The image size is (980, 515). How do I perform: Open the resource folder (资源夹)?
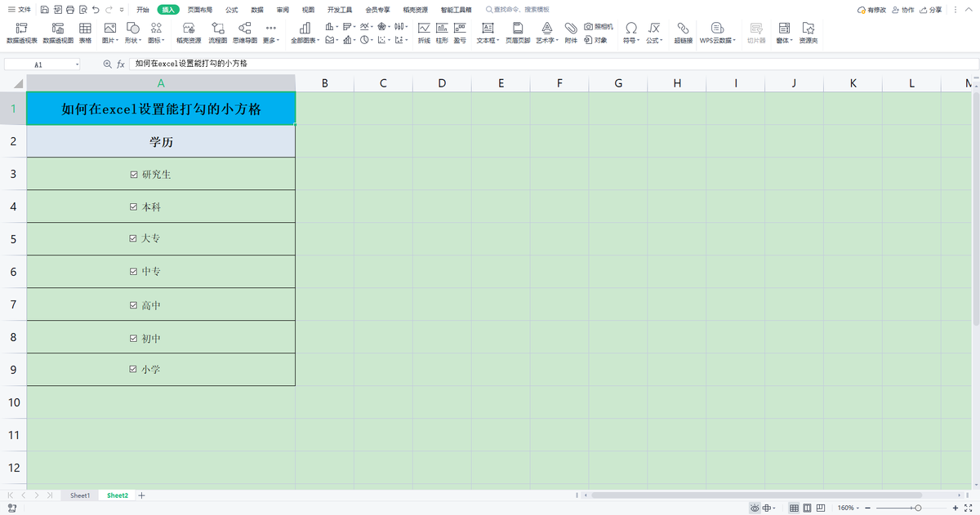pyautogui.click(x=808, y=33)
